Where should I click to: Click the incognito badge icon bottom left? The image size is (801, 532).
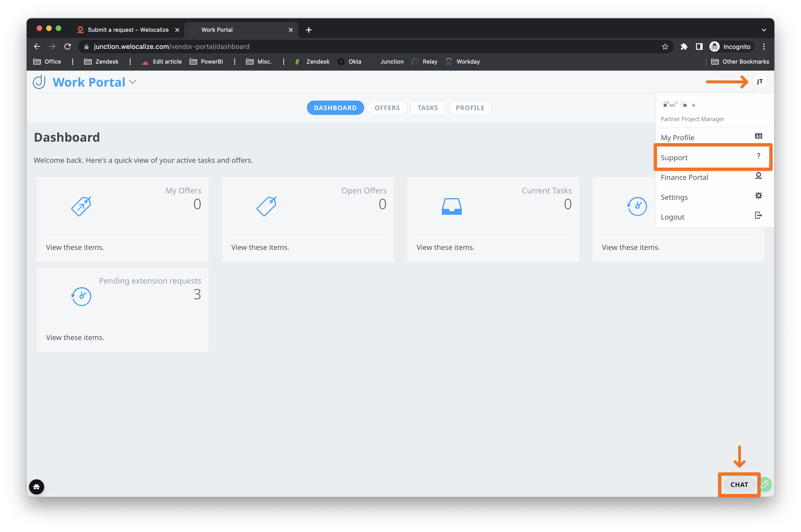[36, 486]
